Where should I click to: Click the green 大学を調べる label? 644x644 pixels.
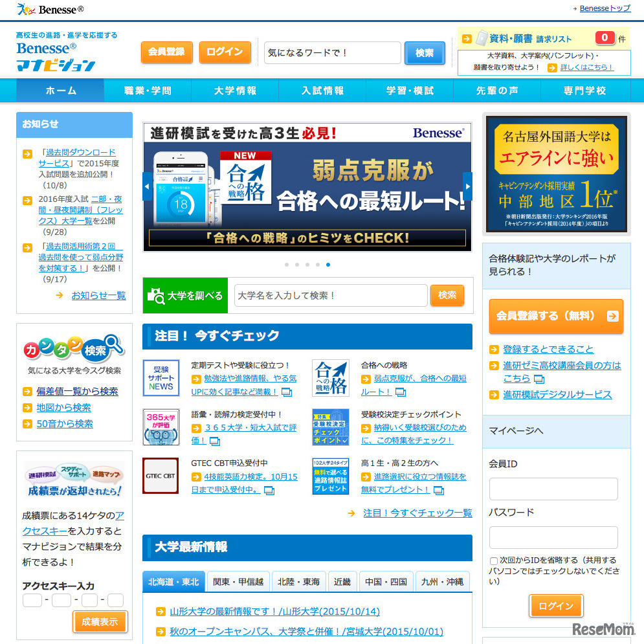185,296
